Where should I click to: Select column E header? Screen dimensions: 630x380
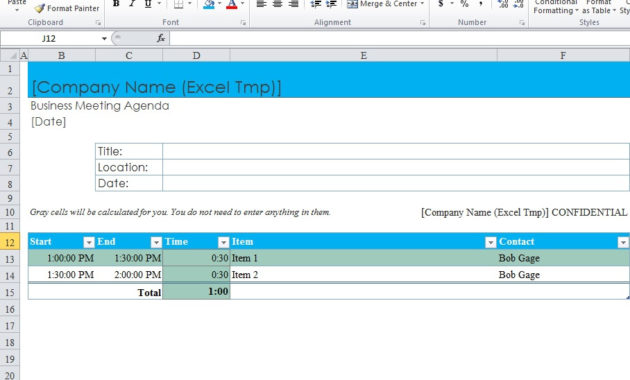click(x=364, y=55)
